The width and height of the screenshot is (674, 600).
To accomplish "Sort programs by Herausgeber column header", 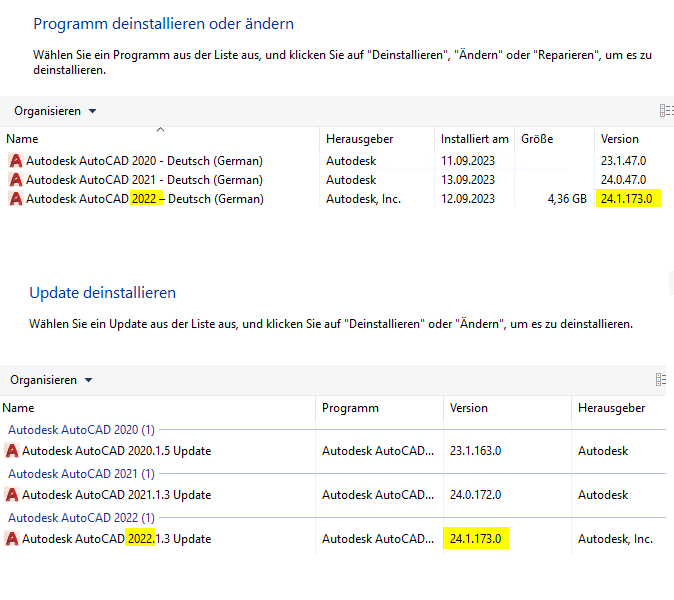I will (359, 139).
